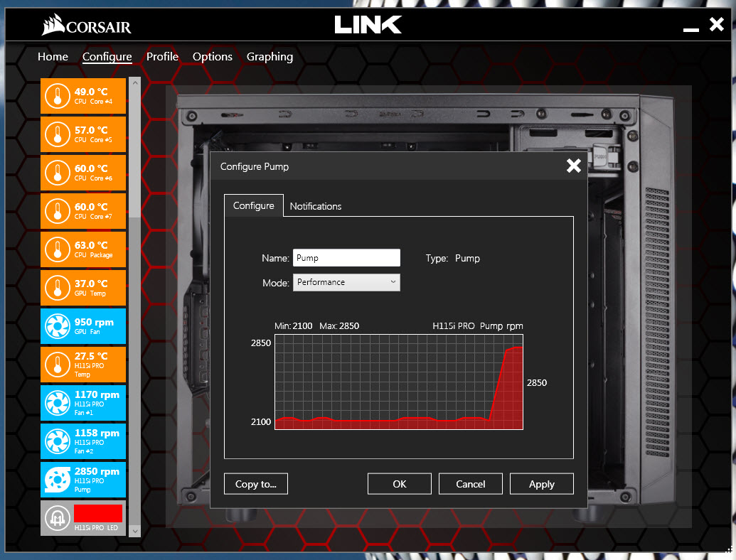Image resolution: width=736 pixels, height=560 pixels.
Task: Click the sensor list scrollbar thumb
Action: coord(134,153)
